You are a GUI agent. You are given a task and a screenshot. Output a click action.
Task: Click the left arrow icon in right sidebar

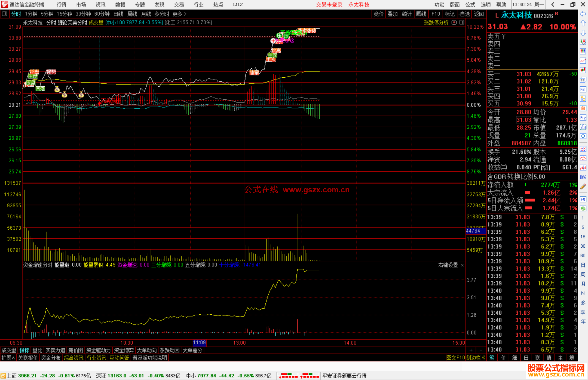(x=583, y=14)
